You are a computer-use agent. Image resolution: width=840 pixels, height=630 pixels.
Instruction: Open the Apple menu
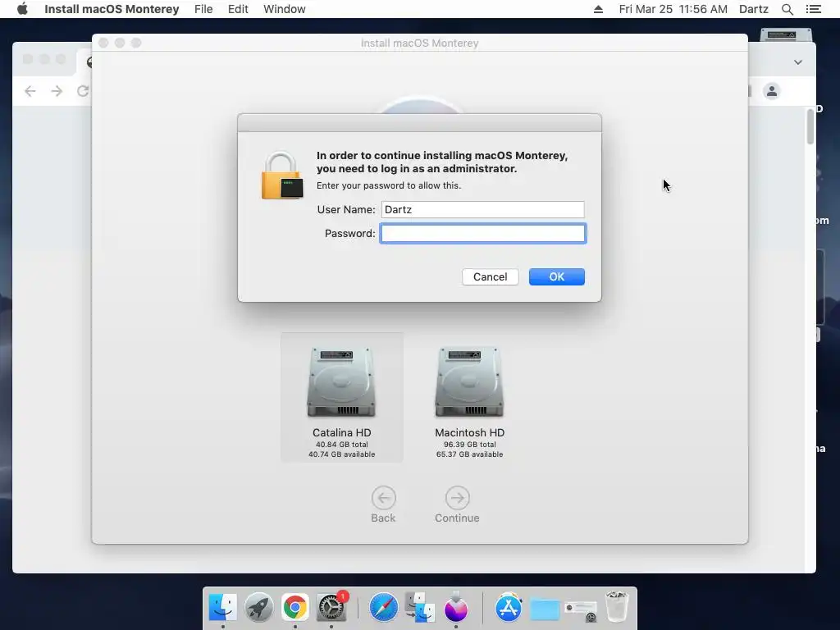pyautogui.click(x=22, y=9)
